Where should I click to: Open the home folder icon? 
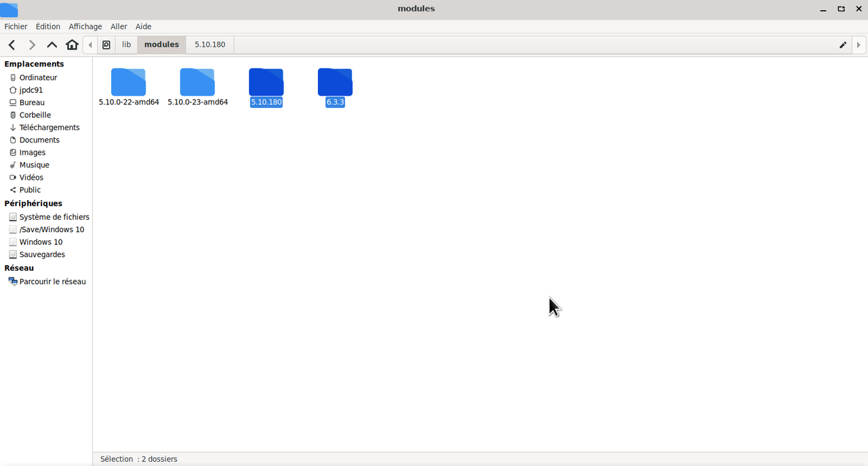click(x=72, y=45)
